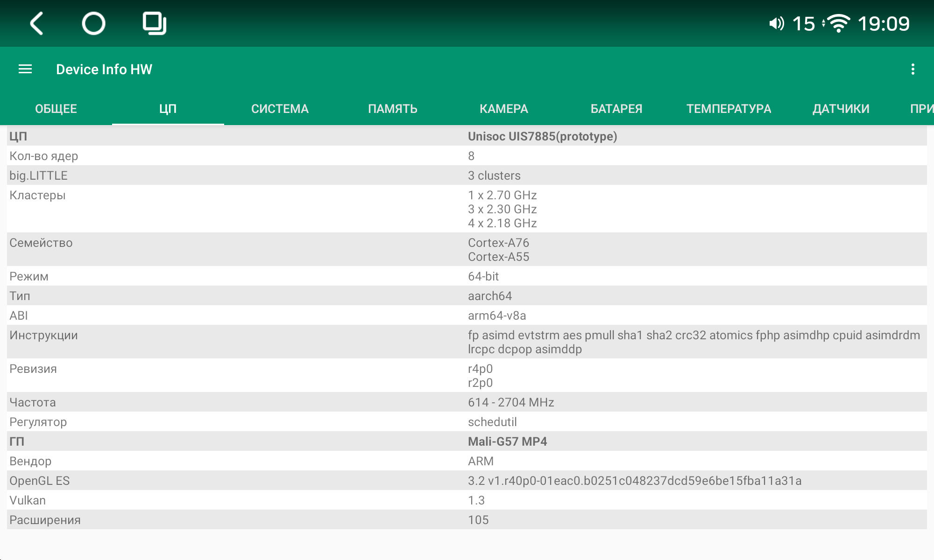The width and height of the screenshot is (934, 560).
Task: Tap the aarch64 value
Action: pyautogui.click(x=490, y=296)
